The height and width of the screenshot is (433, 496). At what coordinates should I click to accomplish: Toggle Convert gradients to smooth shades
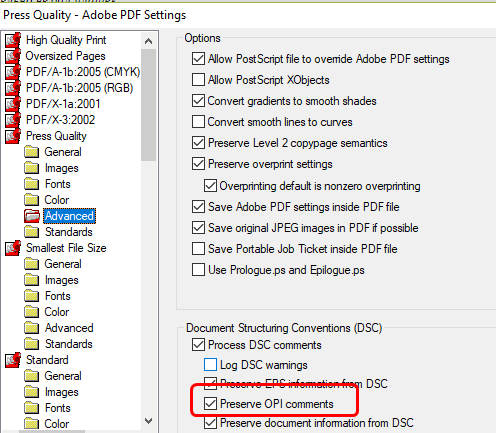pyautogui.click(x=198, y=101)
